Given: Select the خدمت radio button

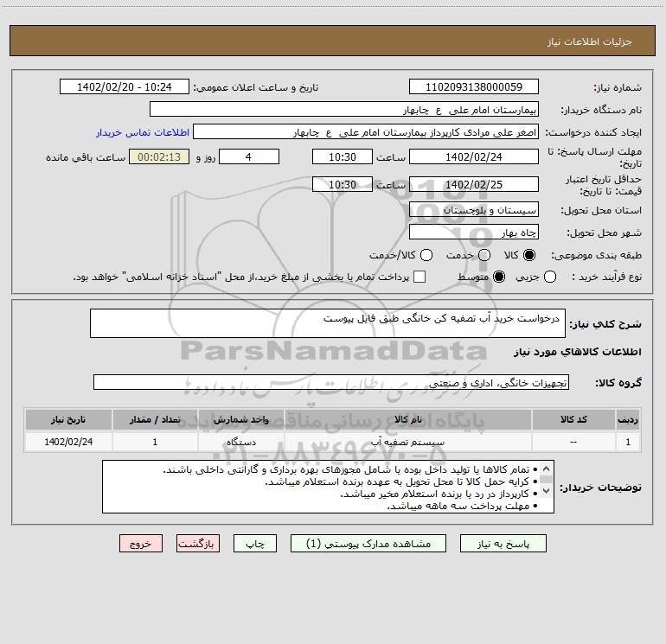Looking at the screenshot, I should (484, 255).
